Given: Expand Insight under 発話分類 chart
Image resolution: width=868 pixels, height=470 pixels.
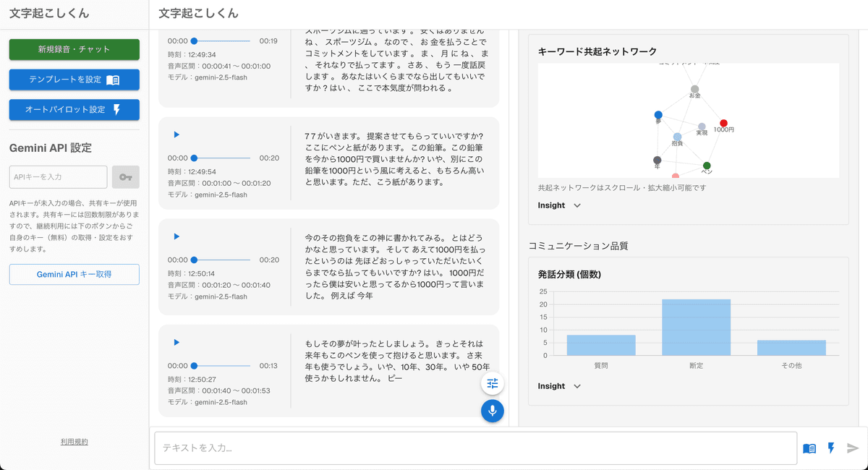Looking at the screenshot, I should point(559,386).
